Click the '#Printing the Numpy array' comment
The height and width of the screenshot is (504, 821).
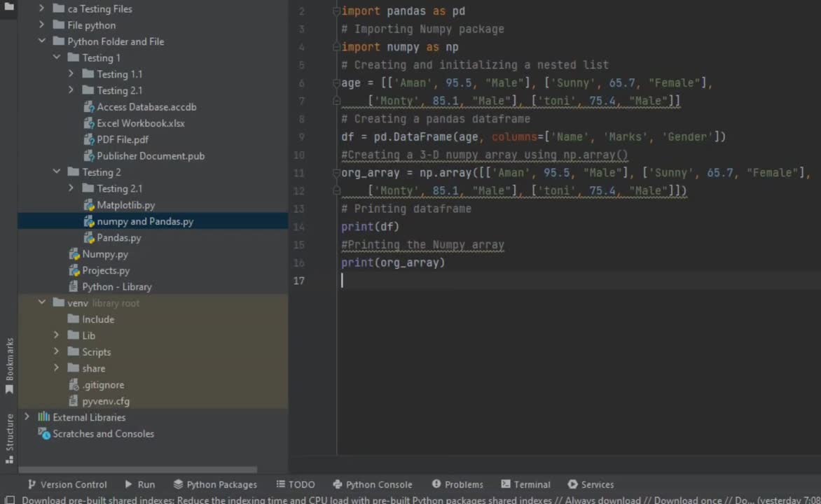(422, 244)
